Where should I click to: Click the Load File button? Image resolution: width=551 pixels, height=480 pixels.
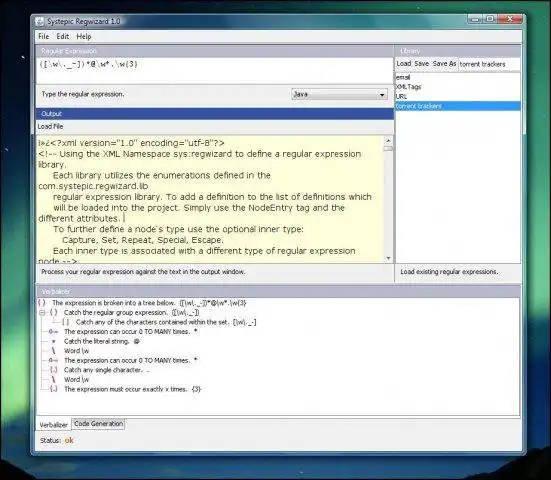(50, 127)
